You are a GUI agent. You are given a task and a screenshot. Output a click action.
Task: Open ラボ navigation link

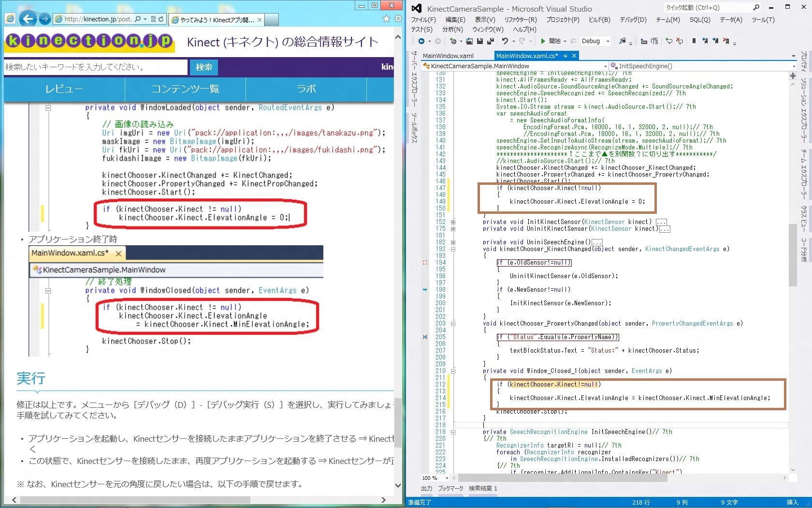(x=306, y=89)
